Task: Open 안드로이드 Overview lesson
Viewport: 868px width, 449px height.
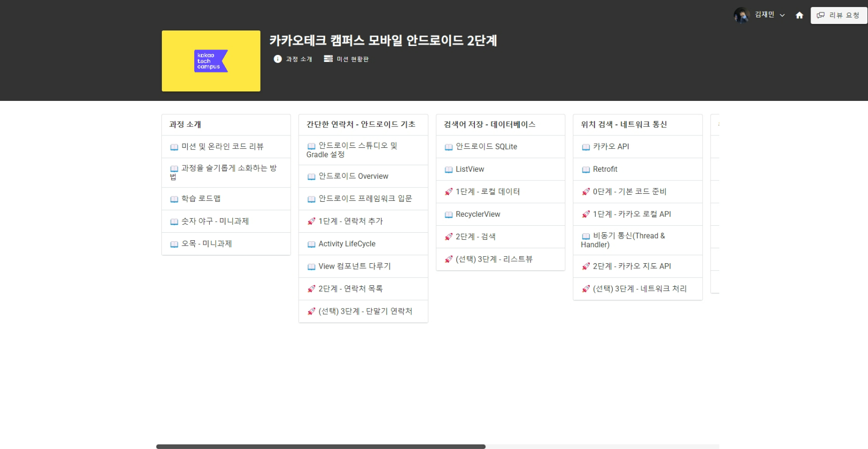Action: [363, 176]
